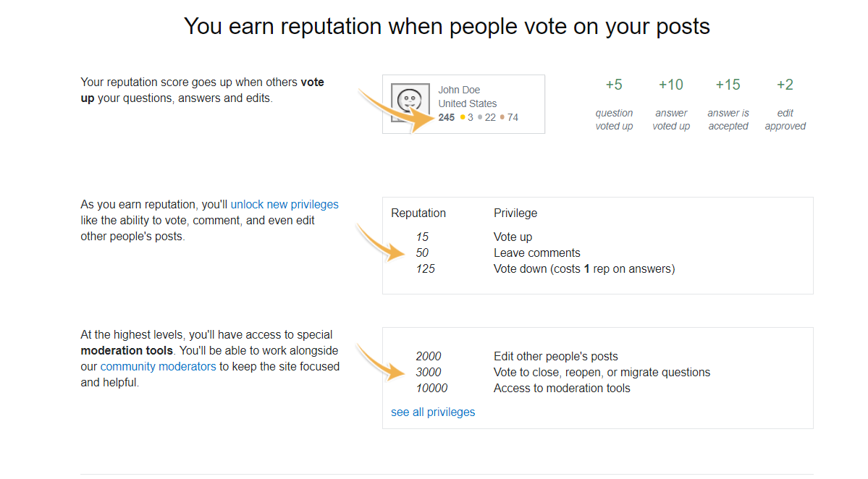Click the bronze badge dot showing 74
The width and height of the screenshot is (868, 479).
pos(501,117)
